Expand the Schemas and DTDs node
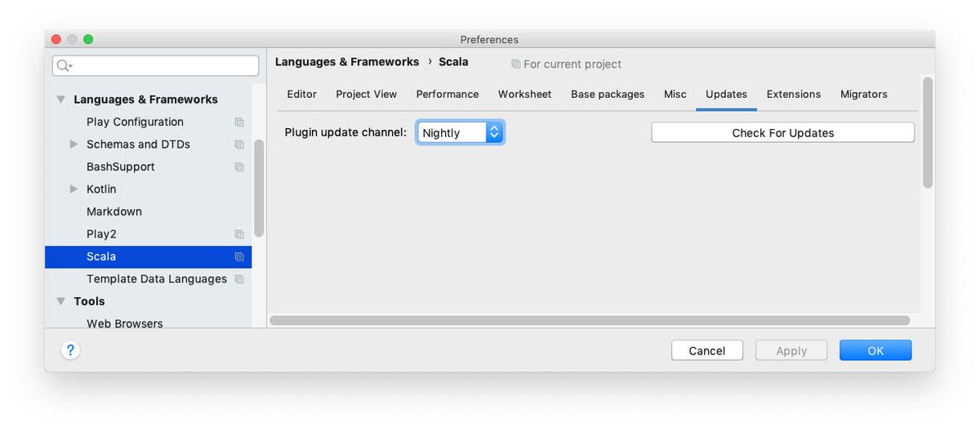Viewport: 980px width, 431px height. pos(75,144)
